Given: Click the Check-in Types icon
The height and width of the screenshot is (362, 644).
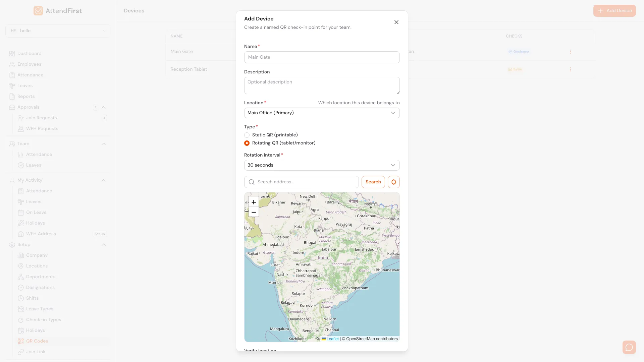Looking at the screenshot, I should coord(21,320).
